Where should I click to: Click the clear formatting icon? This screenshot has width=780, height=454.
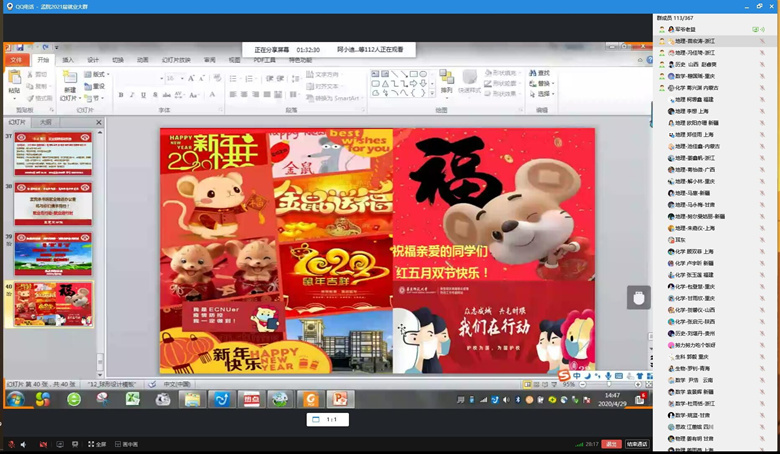coord(217,79)
